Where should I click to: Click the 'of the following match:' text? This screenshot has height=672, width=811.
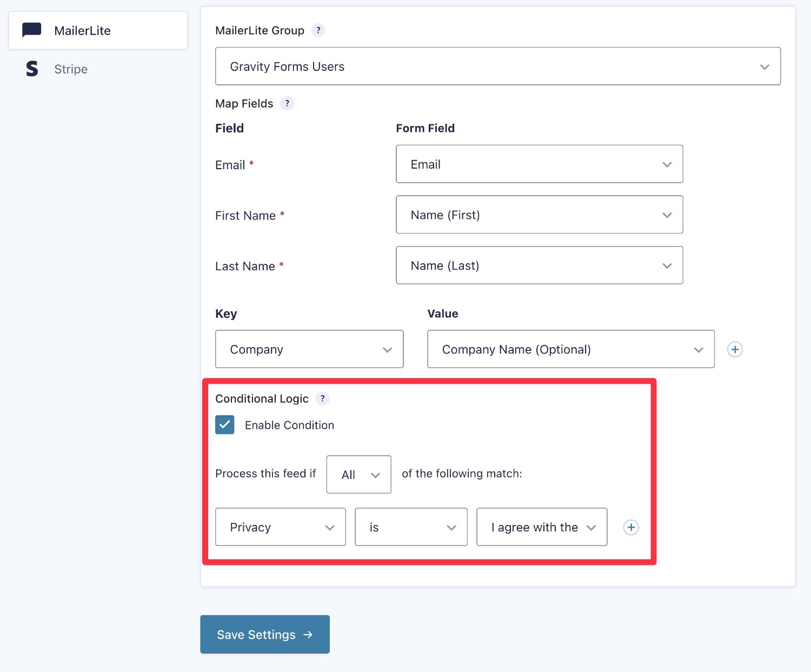[x=462, y=474]
